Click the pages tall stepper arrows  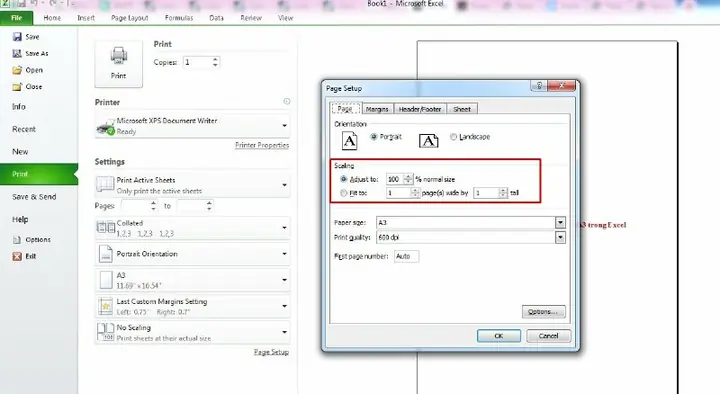click(503, 193)
